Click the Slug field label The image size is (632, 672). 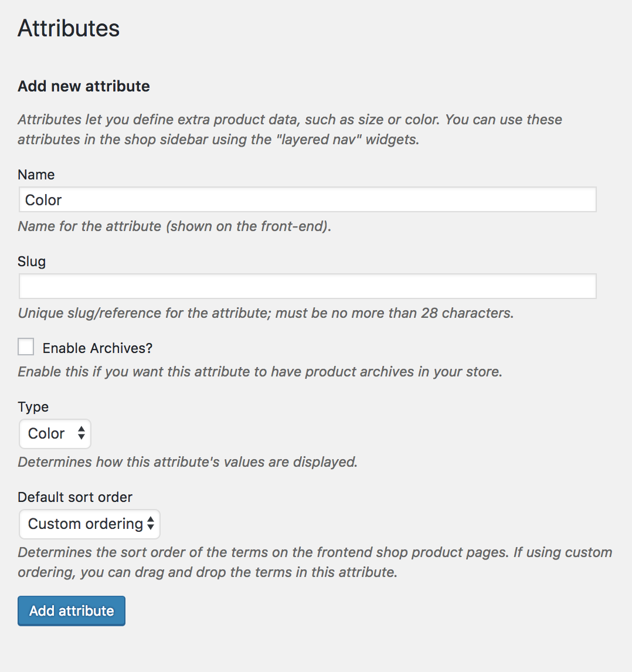click(x=32, y=262)
